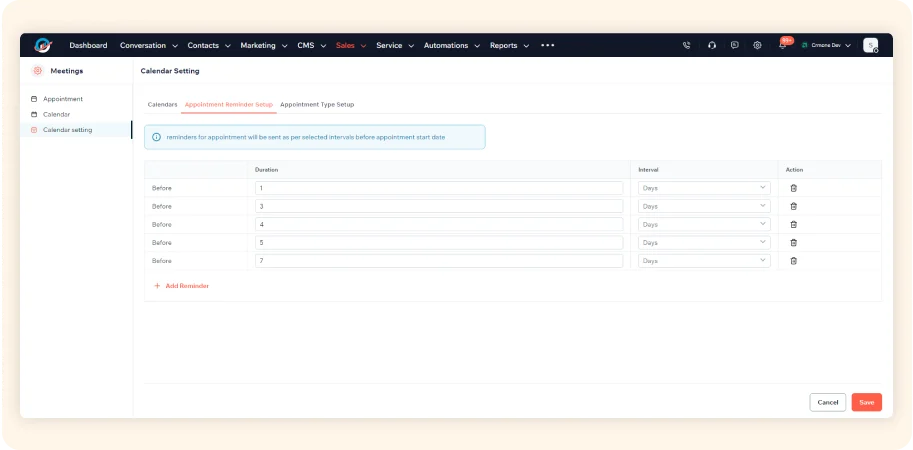Open the Days interval dropdown in first row

pos(704,188)
